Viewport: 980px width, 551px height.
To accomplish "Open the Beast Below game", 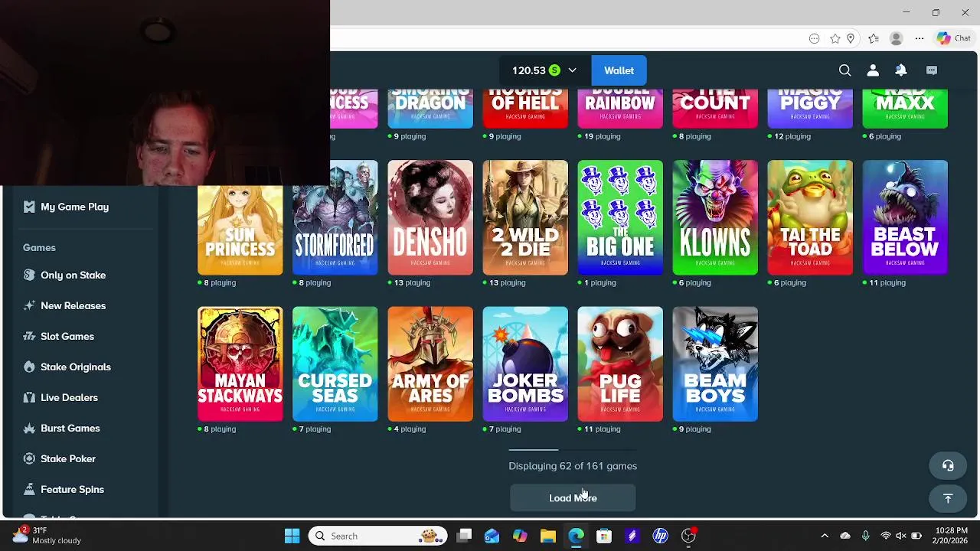I will (x=905, y=217).
